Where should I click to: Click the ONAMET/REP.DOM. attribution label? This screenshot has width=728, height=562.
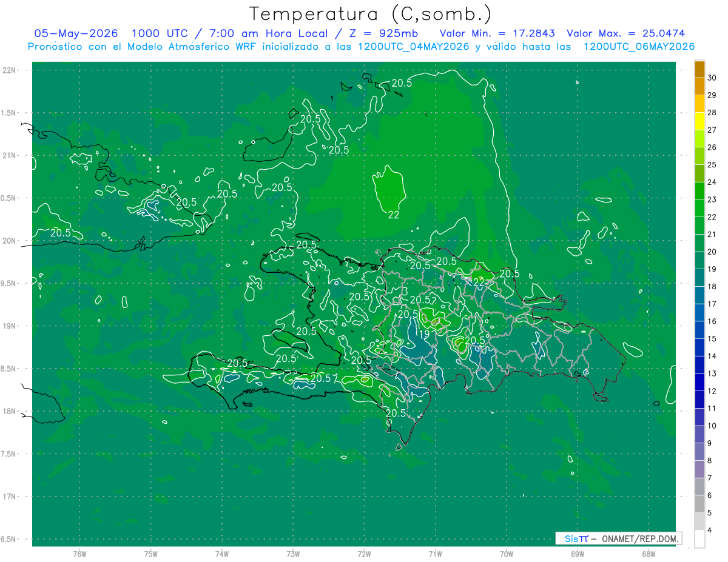[640, 538]
